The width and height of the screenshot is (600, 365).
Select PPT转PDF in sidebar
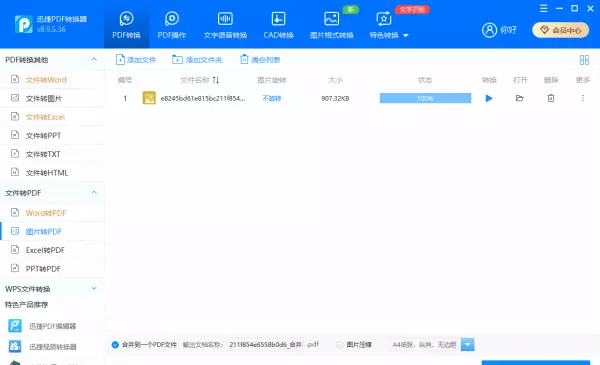click(x=52, y=269)
